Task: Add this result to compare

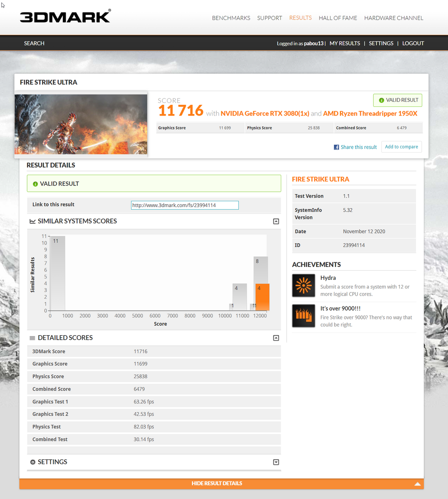Action: click(401, 147)
